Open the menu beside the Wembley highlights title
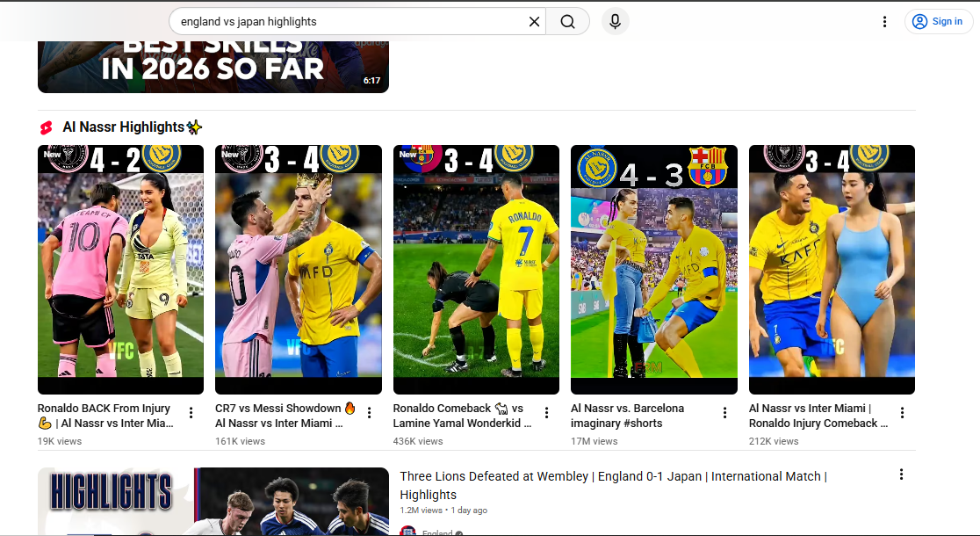Viewport: 980px width, 536px height. 901,474
